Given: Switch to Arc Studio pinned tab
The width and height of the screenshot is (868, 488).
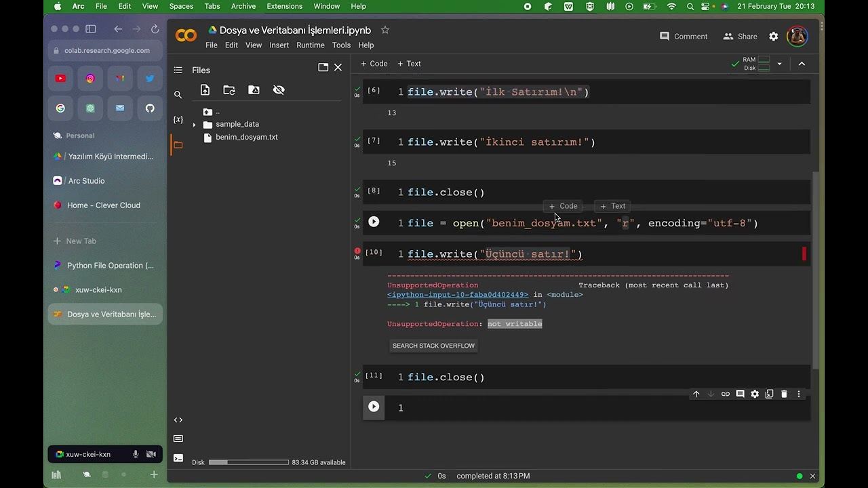Looking at the screenshot, I should pyautogui.click(x=105, y=181).
